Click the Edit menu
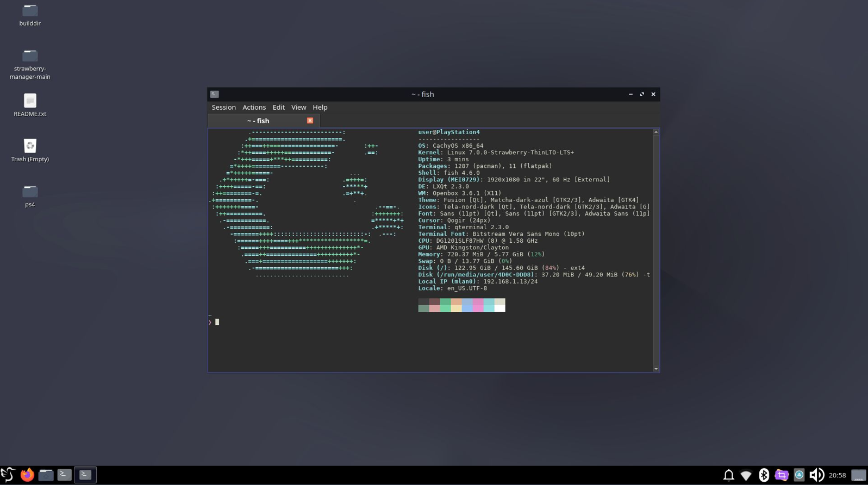This screenshot has width=868, height=485. (x=278, y=108)
